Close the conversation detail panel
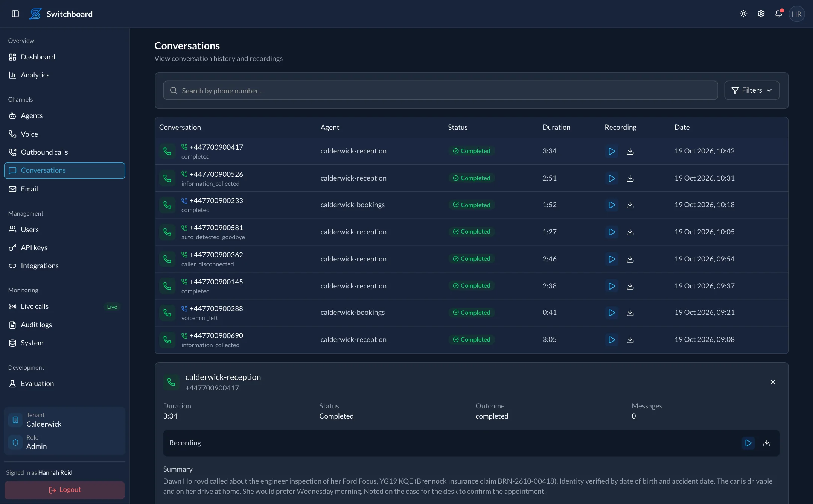Image resolution: width=813 pixels, height=504 pixels. click(x=773, y=382)
